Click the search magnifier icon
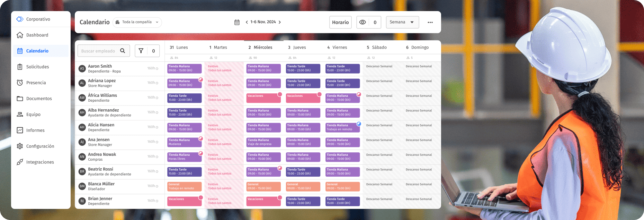 click(x=123, y=51)
